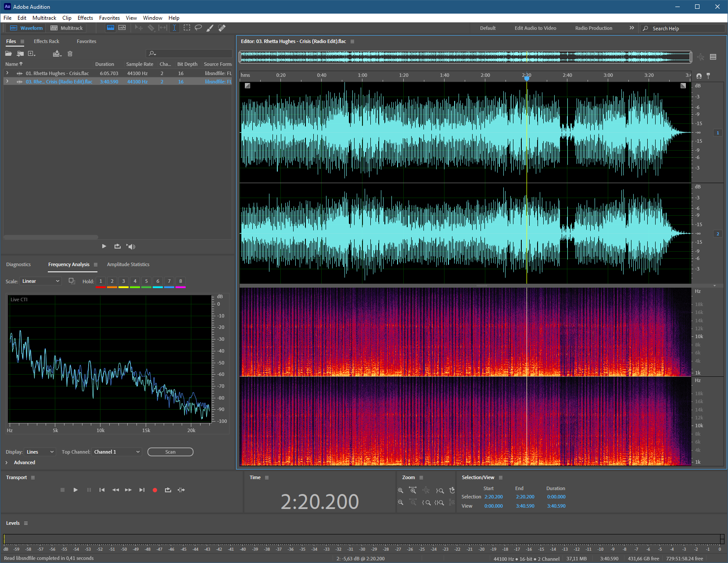Select the Razor tool icon
728x563 pixels.
[151, 28]
